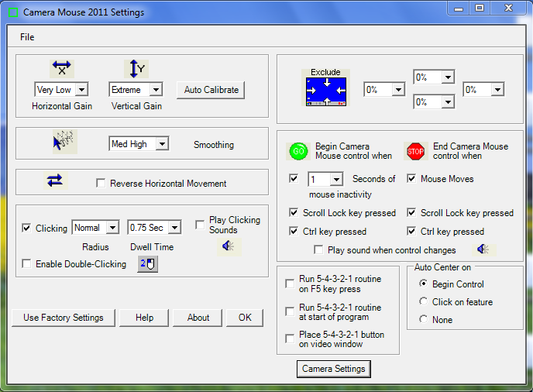This screenshot has width=533, height=392.
Task: Click the double-click mouse icon
Action: coord(147,264)
